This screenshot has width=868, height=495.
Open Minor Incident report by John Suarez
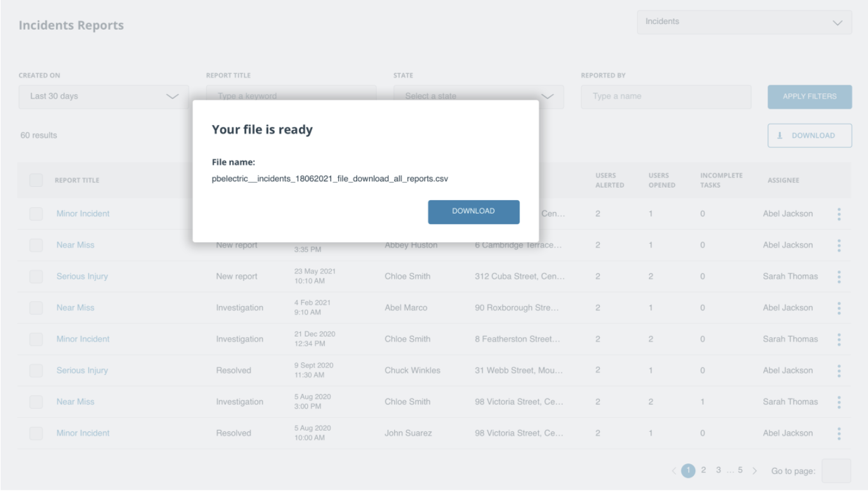click(83, 433)
